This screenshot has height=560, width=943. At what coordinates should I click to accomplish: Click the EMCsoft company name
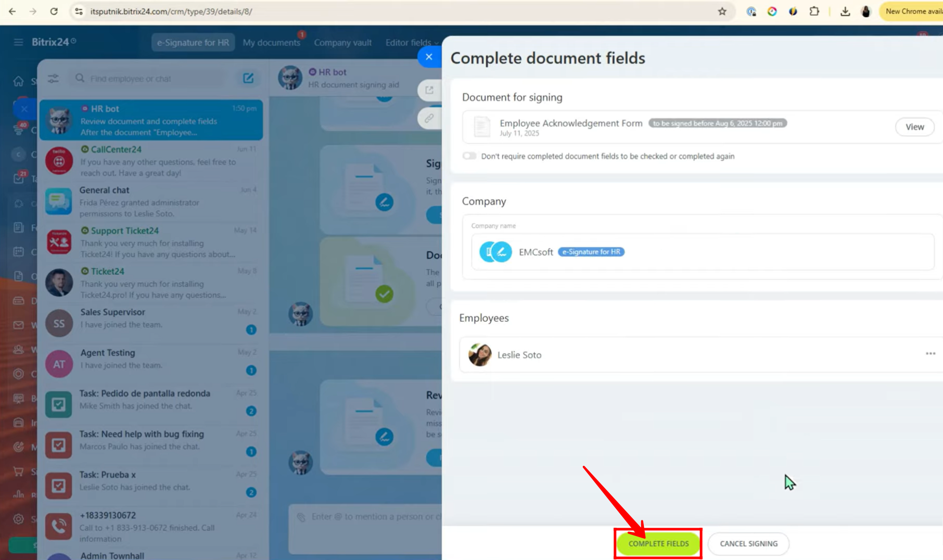coord(536,252)
